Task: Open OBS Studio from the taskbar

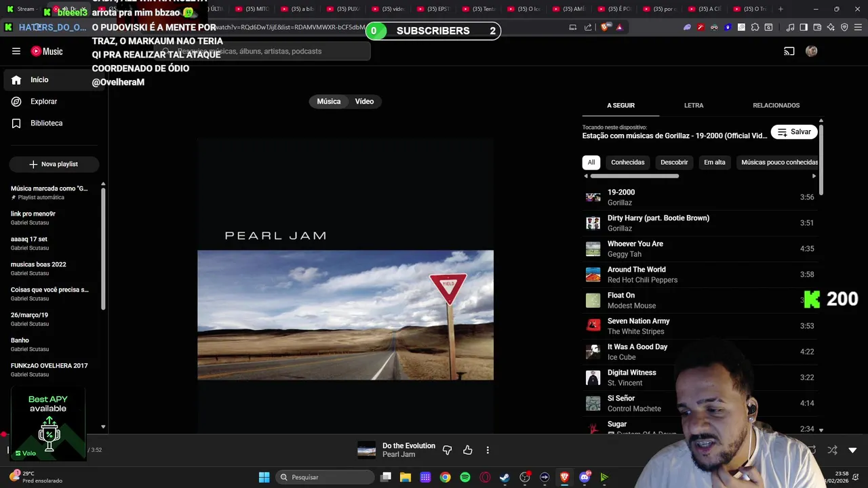Action: point(525,477)
